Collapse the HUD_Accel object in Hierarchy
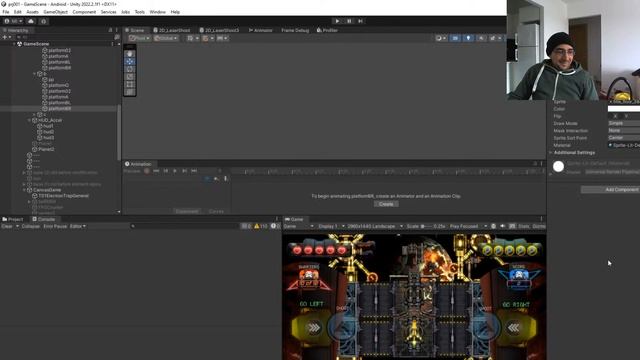 tap(29, 120)
